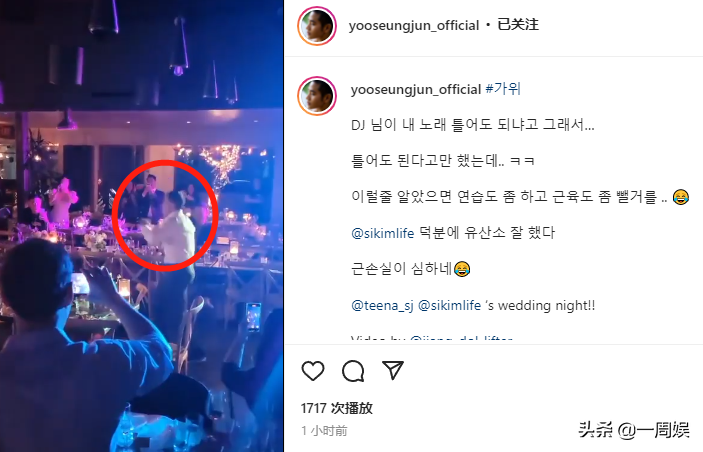
Task: Open the @teena_sj mention
Action: tap(382, 306)
